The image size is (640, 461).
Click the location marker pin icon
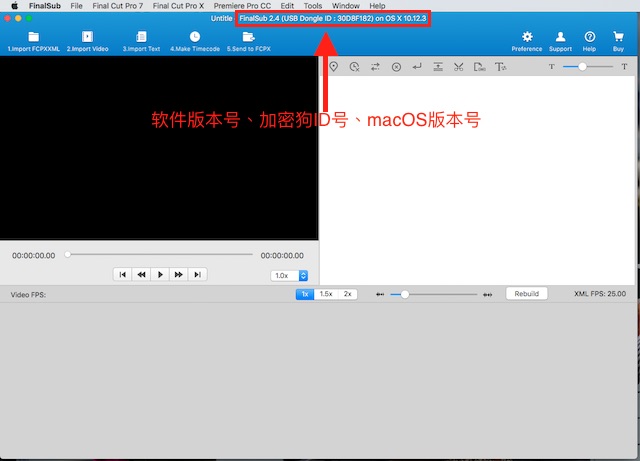[334, 67]
